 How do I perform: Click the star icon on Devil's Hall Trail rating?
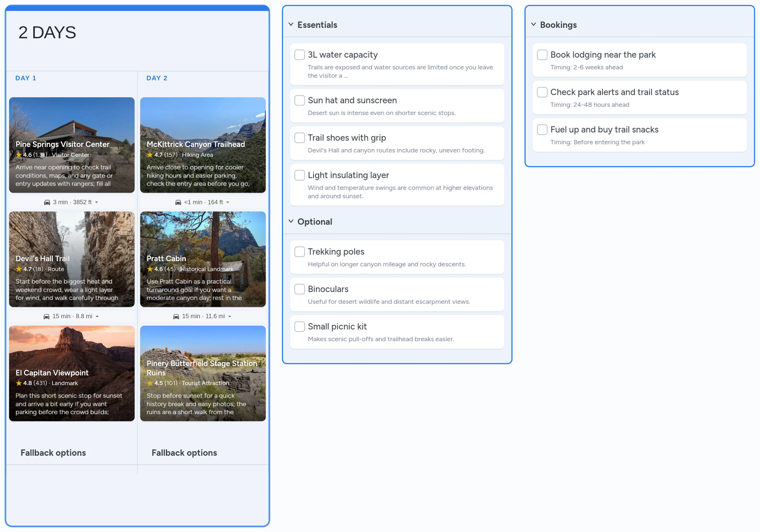pos(19,269)
